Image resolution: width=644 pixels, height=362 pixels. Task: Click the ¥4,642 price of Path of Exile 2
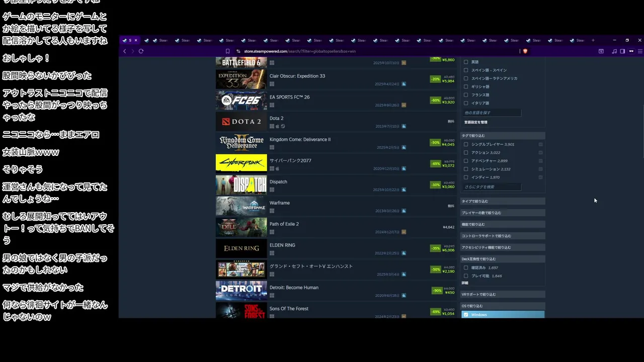(x=448, y=227)
